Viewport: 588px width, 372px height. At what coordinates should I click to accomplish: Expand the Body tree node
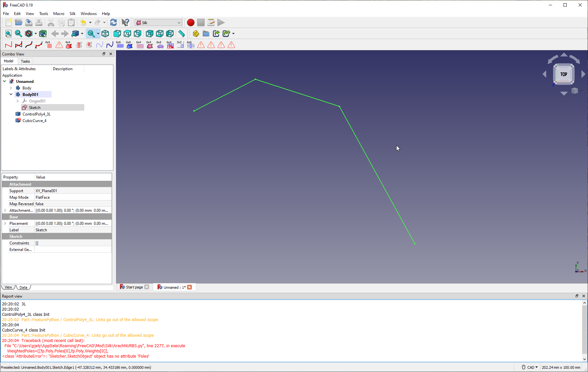[11, 88]
